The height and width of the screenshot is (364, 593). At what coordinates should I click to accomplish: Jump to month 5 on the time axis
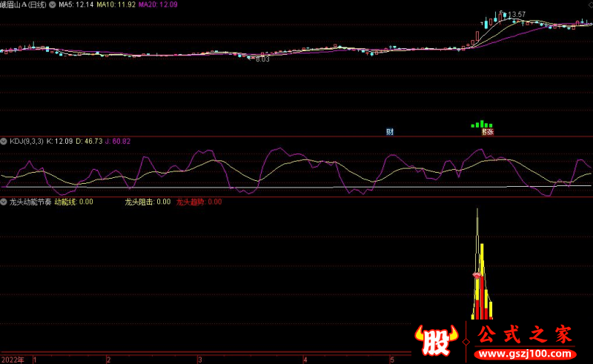pos(391,360)
